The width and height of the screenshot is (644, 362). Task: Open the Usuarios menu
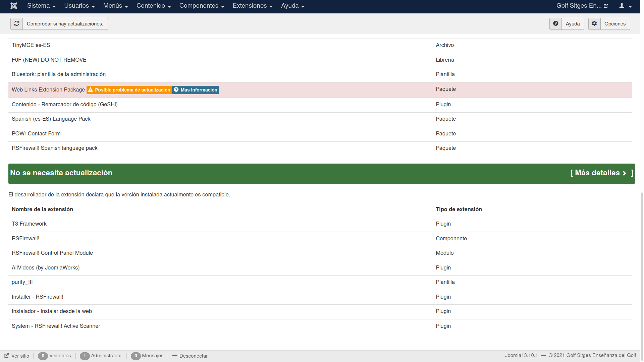79,6
